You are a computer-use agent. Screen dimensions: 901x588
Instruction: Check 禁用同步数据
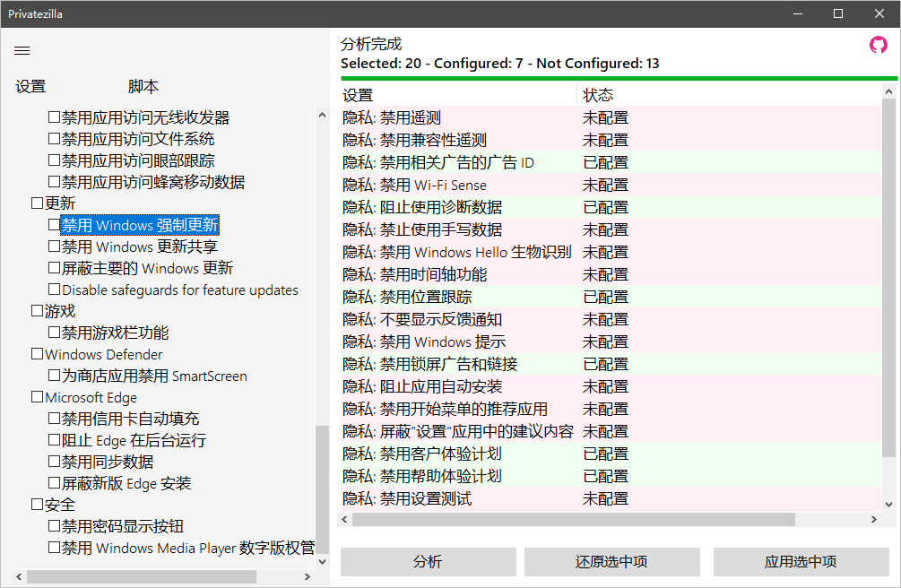coord(55,462)
